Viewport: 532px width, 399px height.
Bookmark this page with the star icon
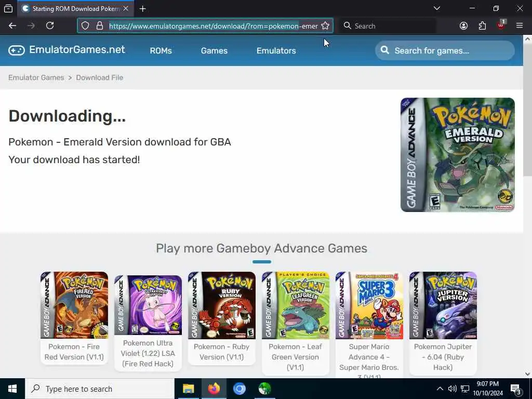[x=325, y=26]
